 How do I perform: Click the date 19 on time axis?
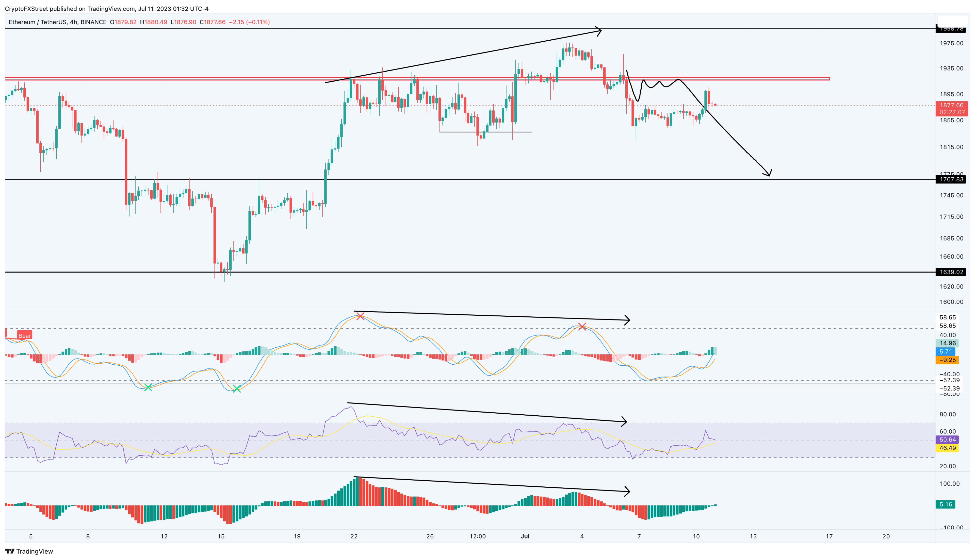[x=297, y=536]
